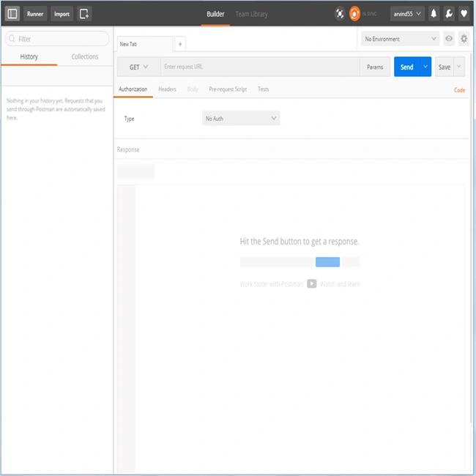Click the blue Send button
476x476 pixels.
(406, 67)
